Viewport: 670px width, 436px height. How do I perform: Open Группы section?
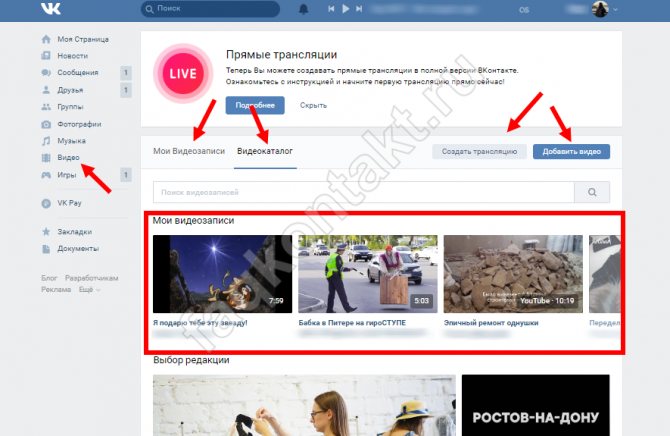(x=71, y=107)
